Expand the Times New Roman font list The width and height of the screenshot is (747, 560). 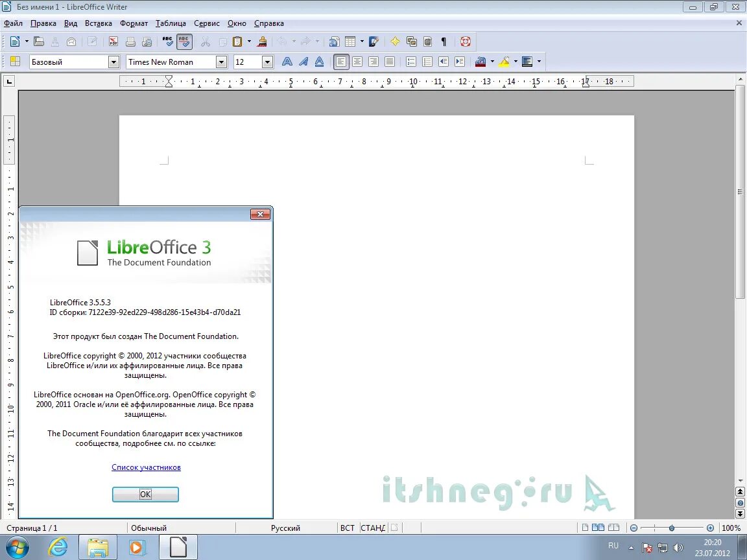pyautogui.click(x=221, y=62)
